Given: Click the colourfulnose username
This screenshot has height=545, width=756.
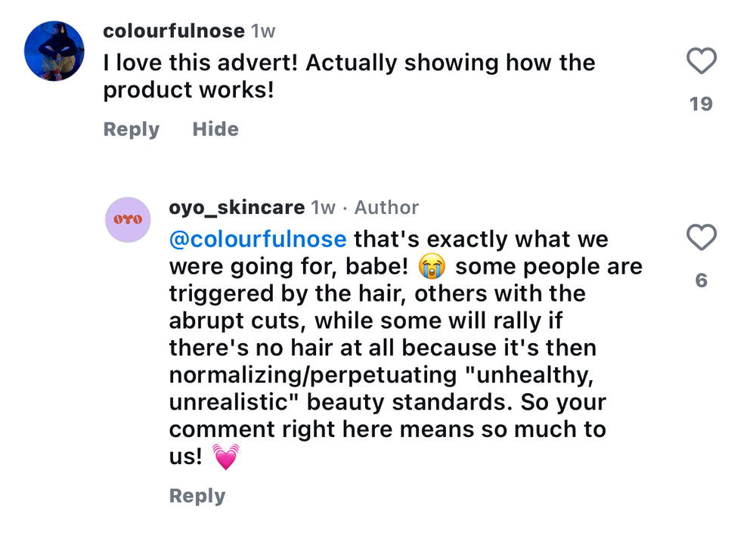Looking at the screenshot, I should click(174, 31).
